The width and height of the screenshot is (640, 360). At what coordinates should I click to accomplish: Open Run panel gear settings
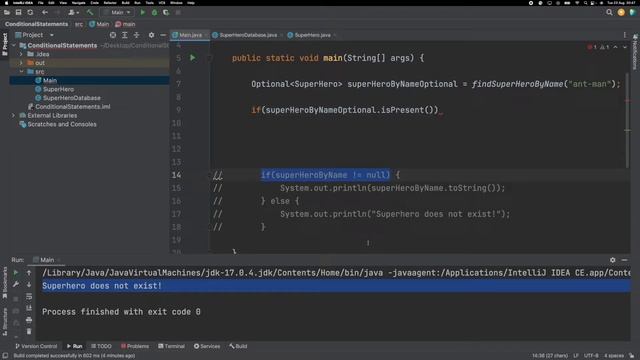point(613,260)
